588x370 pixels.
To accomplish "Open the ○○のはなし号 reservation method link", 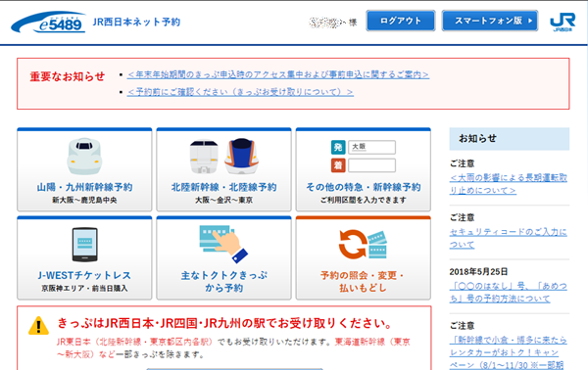I will (x=508, y=292).
